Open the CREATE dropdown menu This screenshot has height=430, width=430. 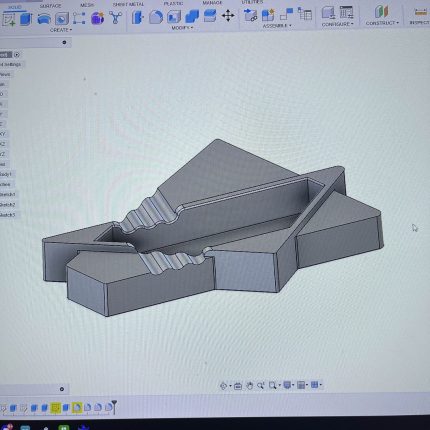(61, 30)
